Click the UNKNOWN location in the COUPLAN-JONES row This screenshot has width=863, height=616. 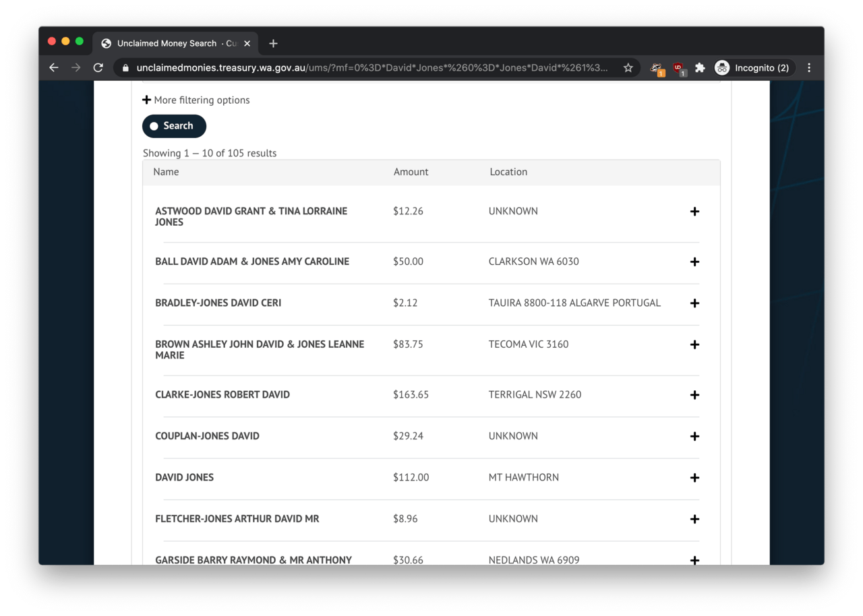click(x=513, y=435)
